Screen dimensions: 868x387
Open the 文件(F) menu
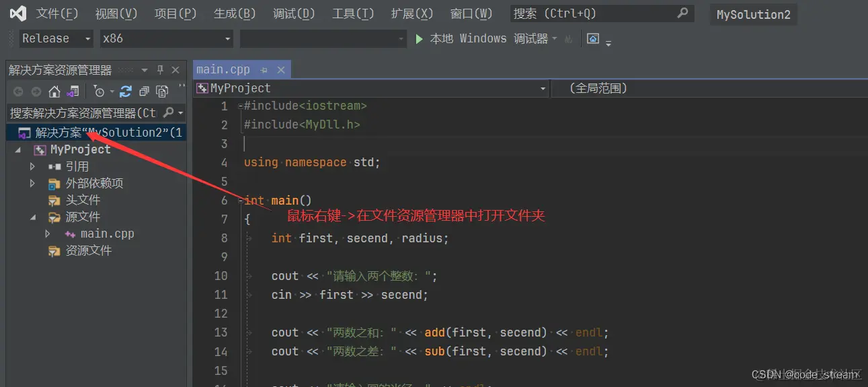(57, 13)
